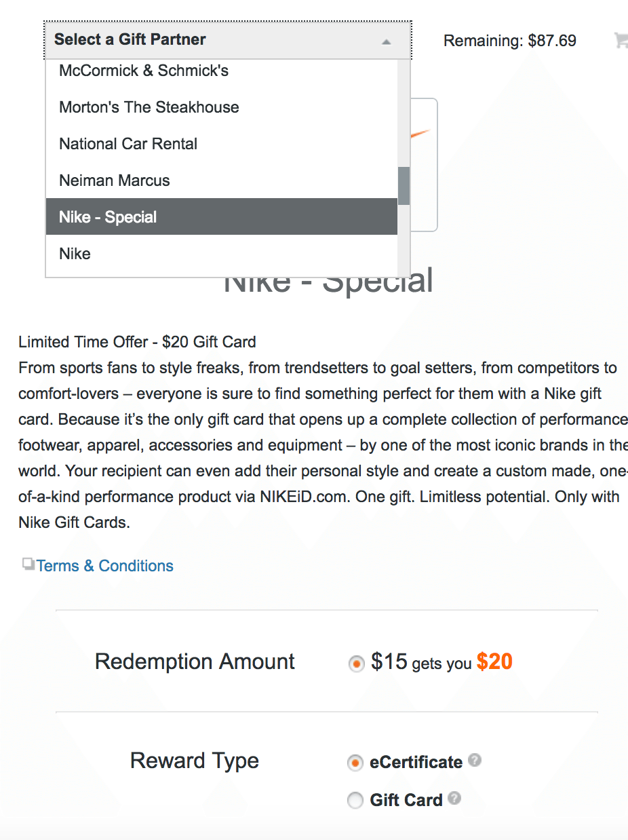Click the help icon next to Gift Card

click(x=454, y=798)
